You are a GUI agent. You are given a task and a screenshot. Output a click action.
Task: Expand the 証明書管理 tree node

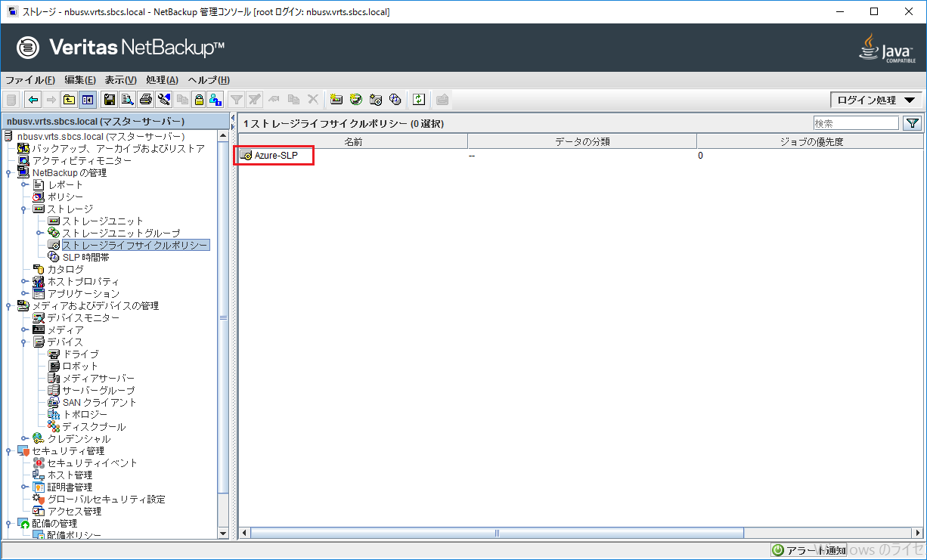pyautogui.click(x=24, y=487)
